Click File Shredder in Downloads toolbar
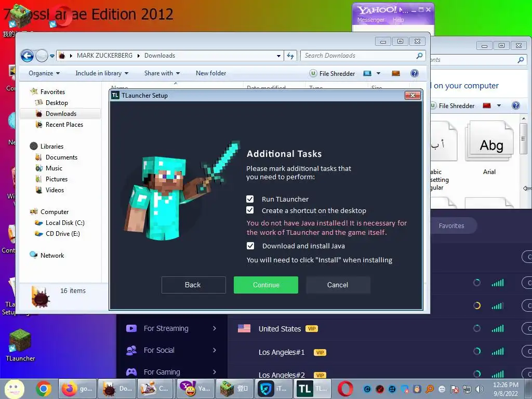The height and width of the screenshot is (399, 532). coord(332,73)
